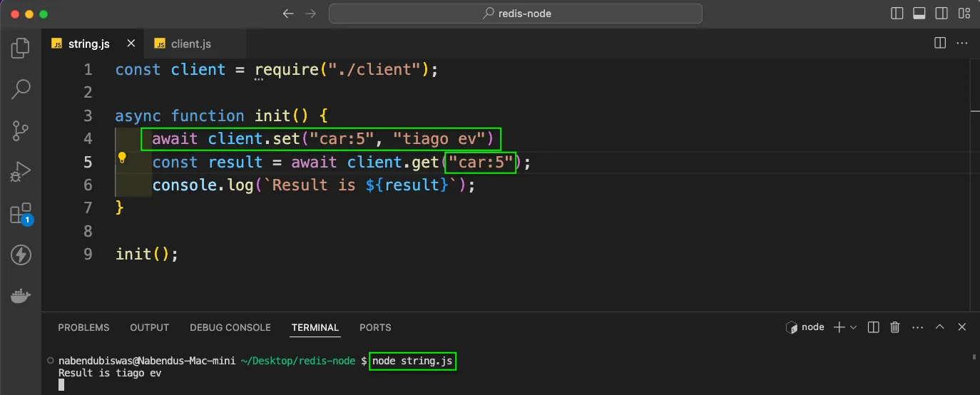Image resolution: width=980 pixels, height=395 pixels.
Task: Toggle the primary side bar layout icon
Action: pos(898,14)
